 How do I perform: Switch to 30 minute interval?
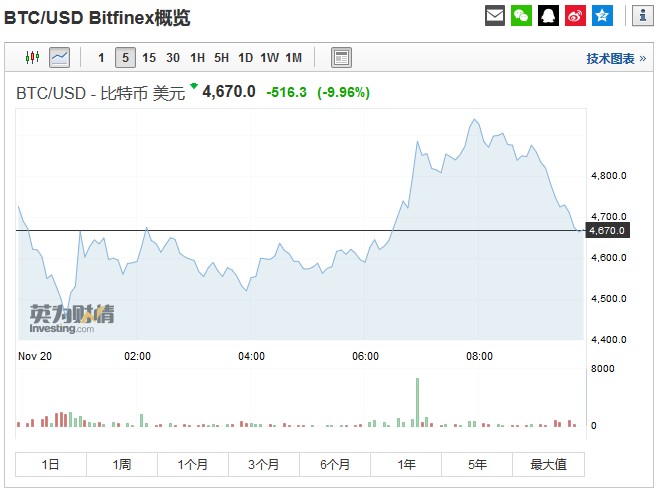tap(173, 58)
